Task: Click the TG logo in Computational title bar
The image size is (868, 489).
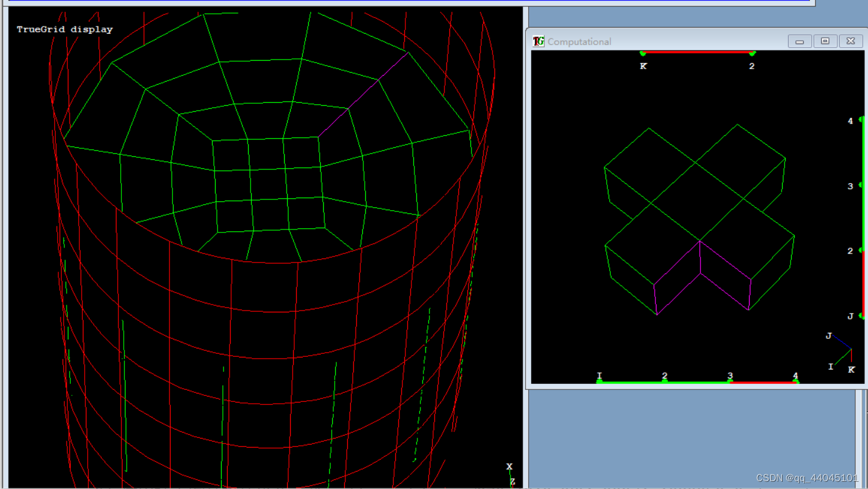Action: point(538,41)
